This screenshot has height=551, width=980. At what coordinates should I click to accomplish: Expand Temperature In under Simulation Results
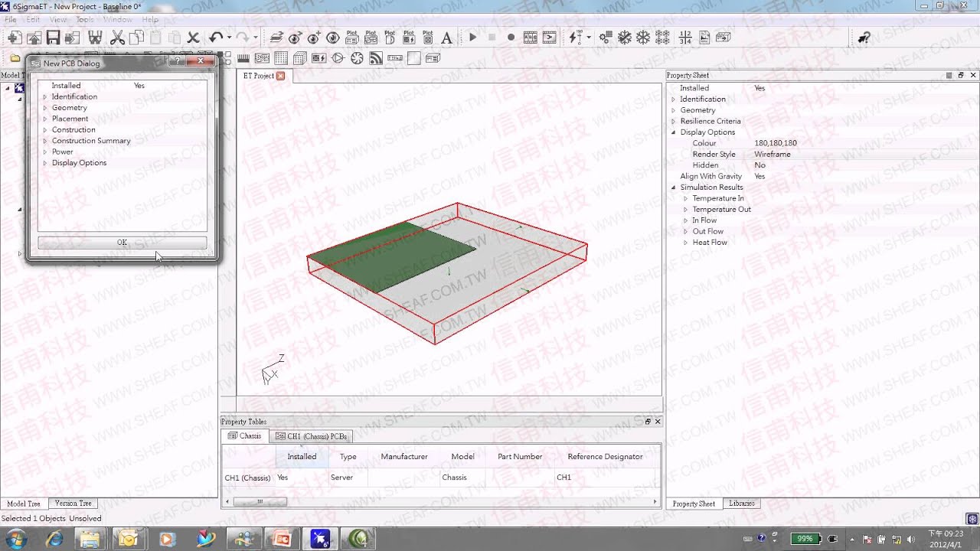(x=686, y=198)
